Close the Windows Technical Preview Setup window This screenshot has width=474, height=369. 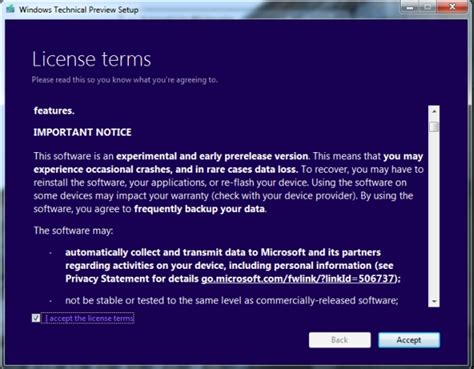pos(452,7)
